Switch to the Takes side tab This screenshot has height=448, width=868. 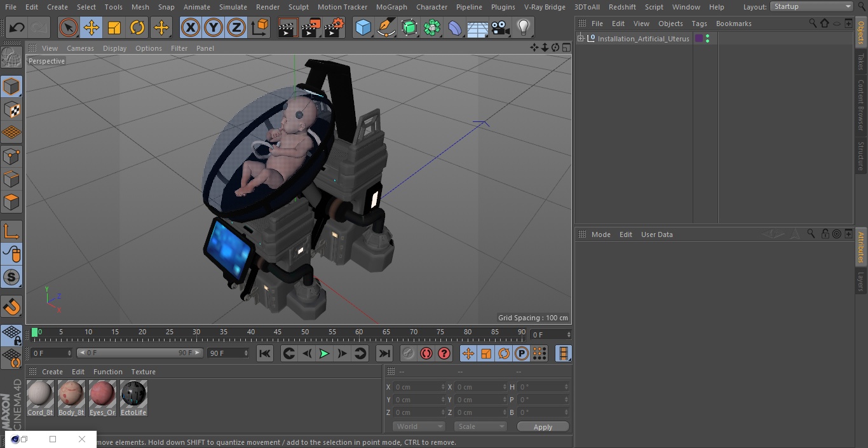tap(861, 62)
